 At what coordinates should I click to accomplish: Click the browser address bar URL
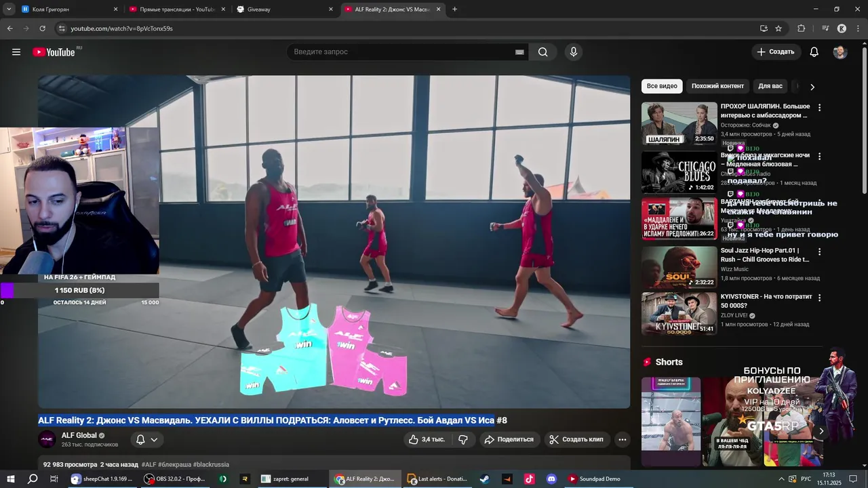click(122, 28)
